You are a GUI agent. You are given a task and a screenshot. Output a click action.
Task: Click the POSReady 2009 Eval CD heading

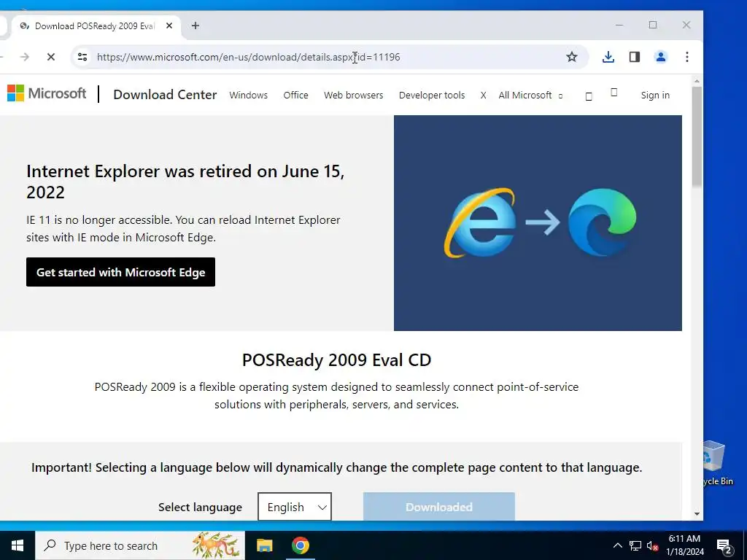[x=336, y=360]
